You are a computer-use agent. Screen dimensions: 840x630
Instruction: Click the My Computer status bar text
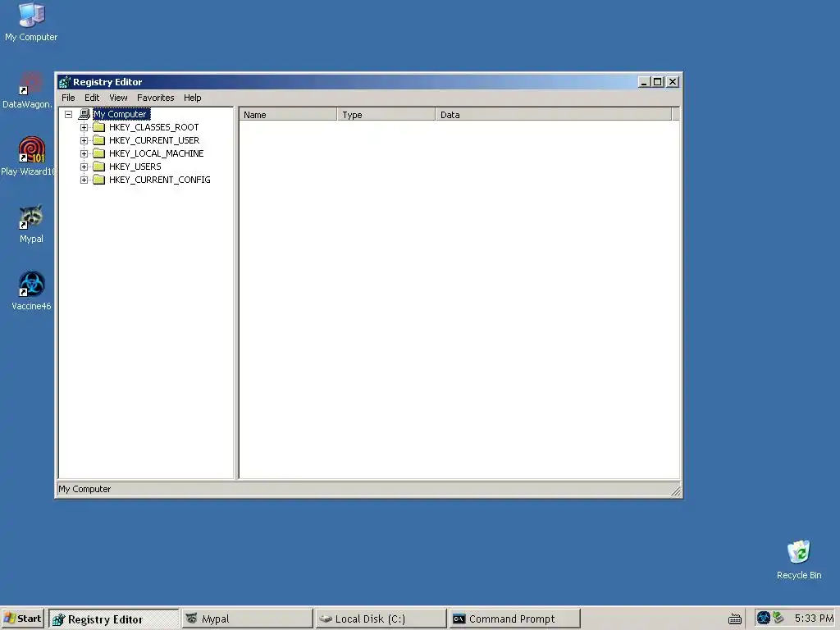(x=84, y=489)
